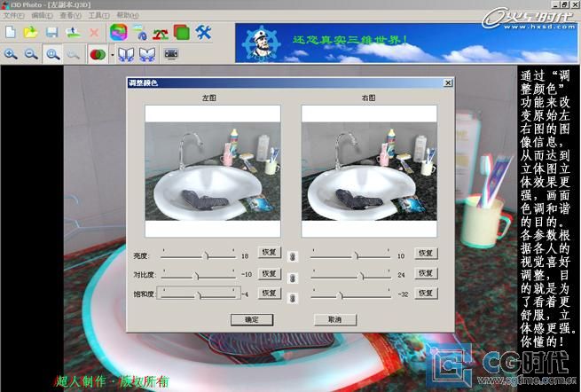Click the overlapping red and green squares icon
581x392 pixels.
point(182,32)
